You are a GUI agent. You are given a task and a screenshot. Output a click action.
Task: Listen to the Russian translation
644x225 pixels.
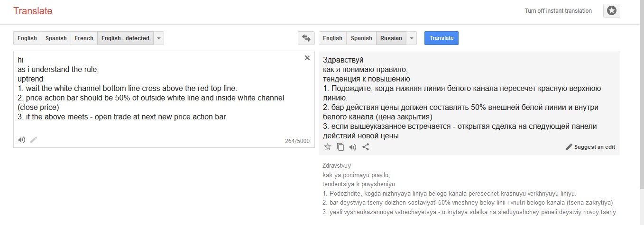[353, 147]
